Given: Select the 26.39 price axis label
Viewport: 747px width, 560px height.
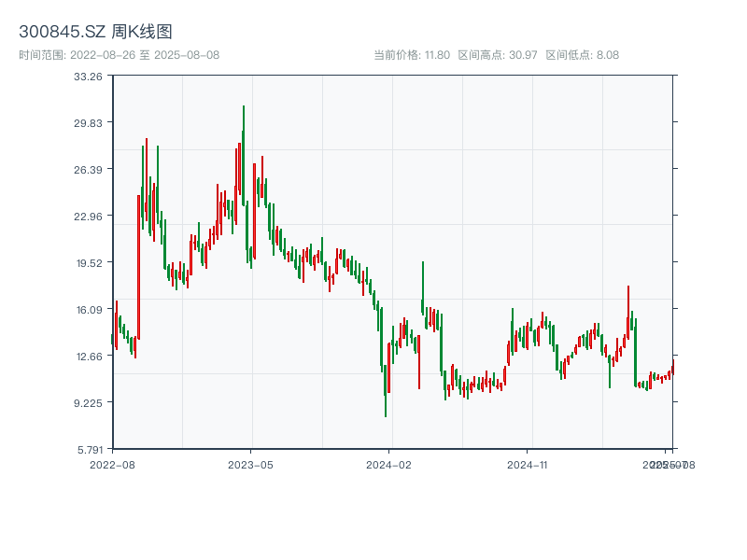Looking at the screenshot, I should (89, 170).
